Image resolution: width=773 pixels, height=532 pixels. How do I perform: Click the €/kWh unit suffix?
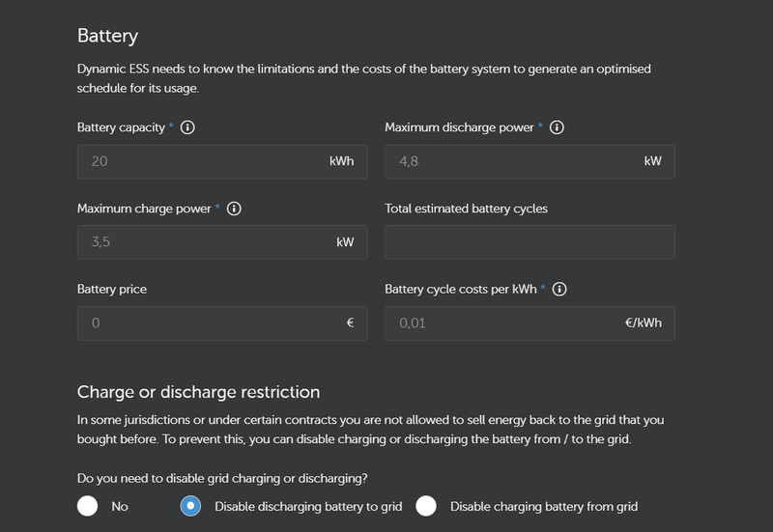click(644, 323)
